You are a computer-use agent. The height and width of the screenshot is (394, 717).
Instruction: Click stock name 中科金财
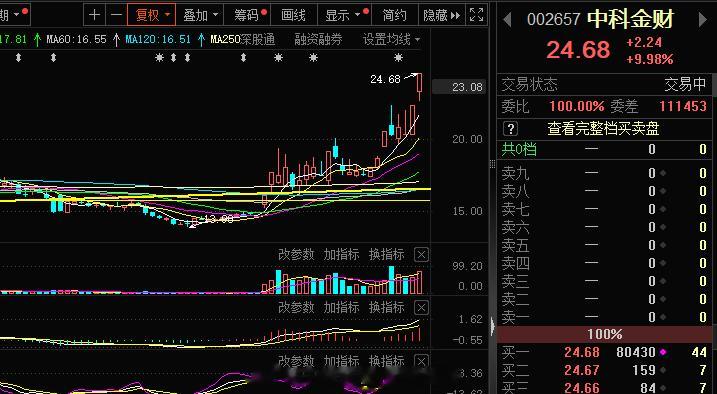631,19
